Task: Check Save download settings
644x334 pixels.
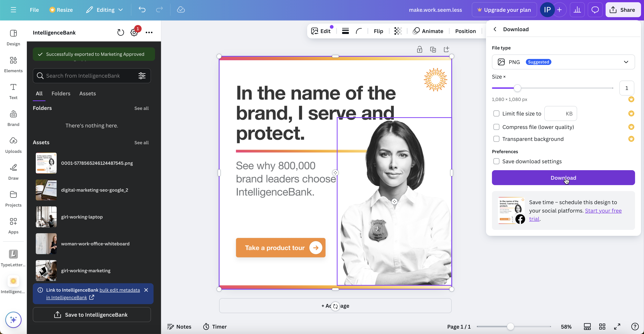Action: coord(496,161)
